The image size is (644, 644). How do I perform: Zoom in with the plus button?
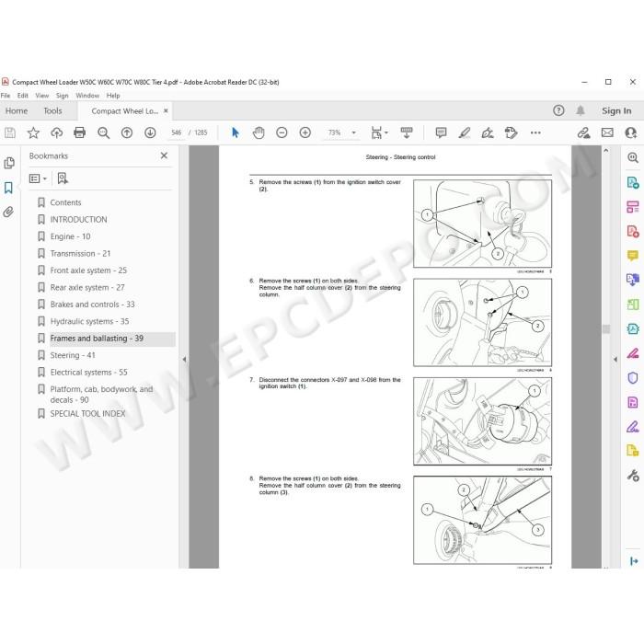pos(305,132)
